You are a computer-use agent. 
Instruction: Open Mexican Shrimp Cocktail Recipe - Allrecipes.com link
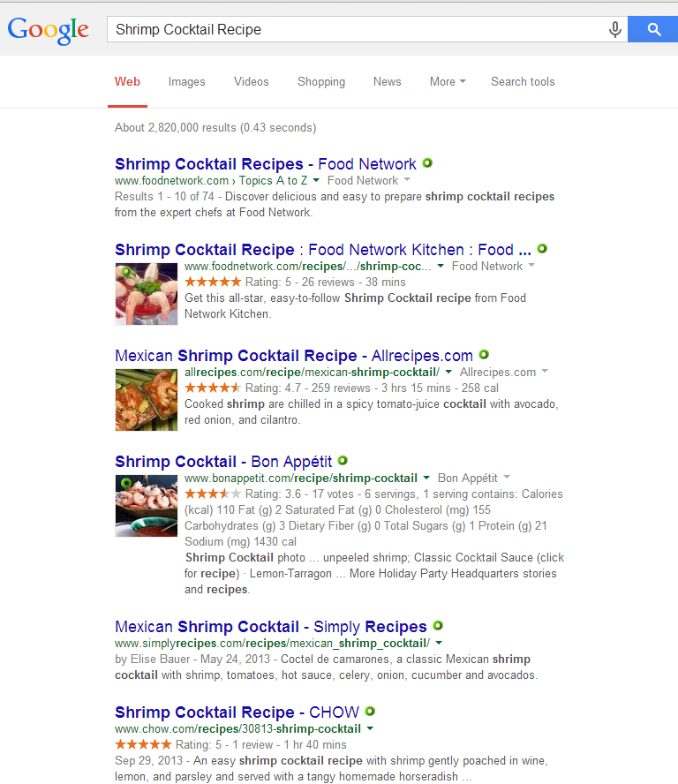pos(294,356)
